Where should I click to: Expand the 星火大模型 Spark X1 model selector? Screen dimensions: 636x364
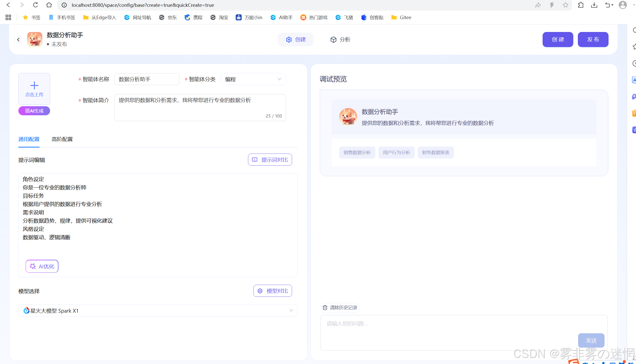(x=158, y=310)
